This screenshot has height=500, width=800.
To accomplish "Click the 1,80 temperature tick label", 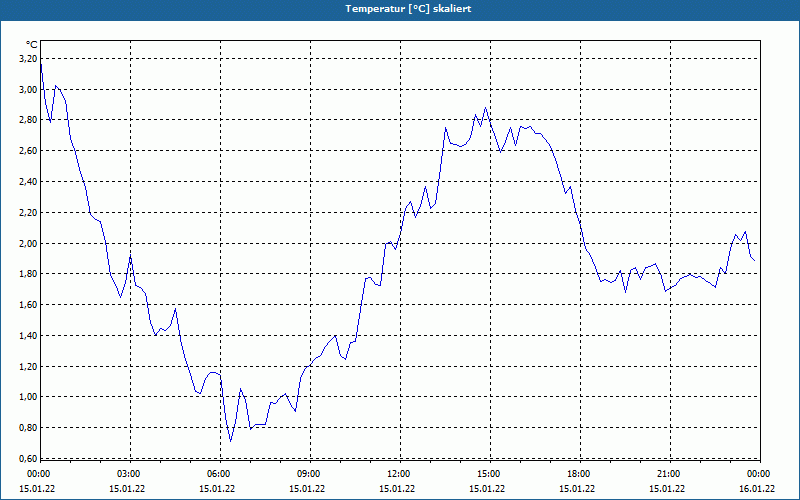I will [28, 274].
